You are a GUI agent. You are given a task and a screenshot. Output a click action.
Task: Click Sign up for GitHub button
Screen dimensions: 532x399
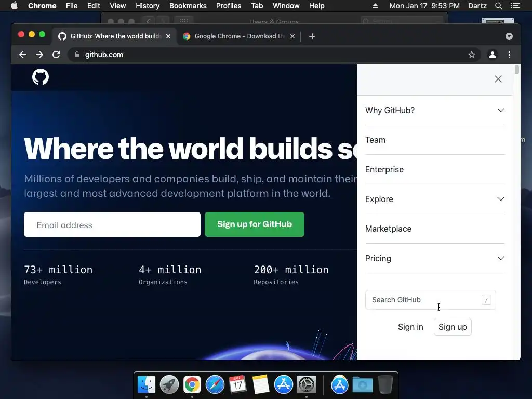(x=255, y=224)
